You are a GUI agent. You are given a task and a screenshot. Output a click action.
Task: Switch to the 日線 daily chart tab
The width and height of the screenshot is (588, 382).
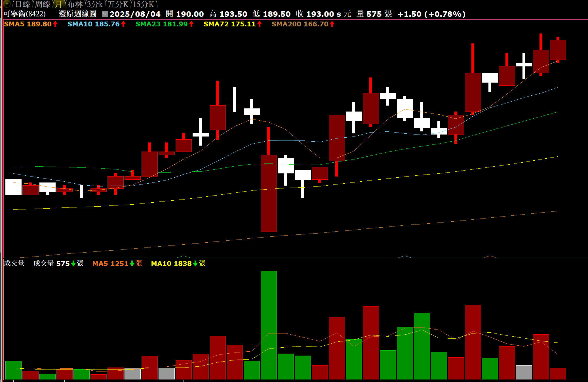point(22,4)
